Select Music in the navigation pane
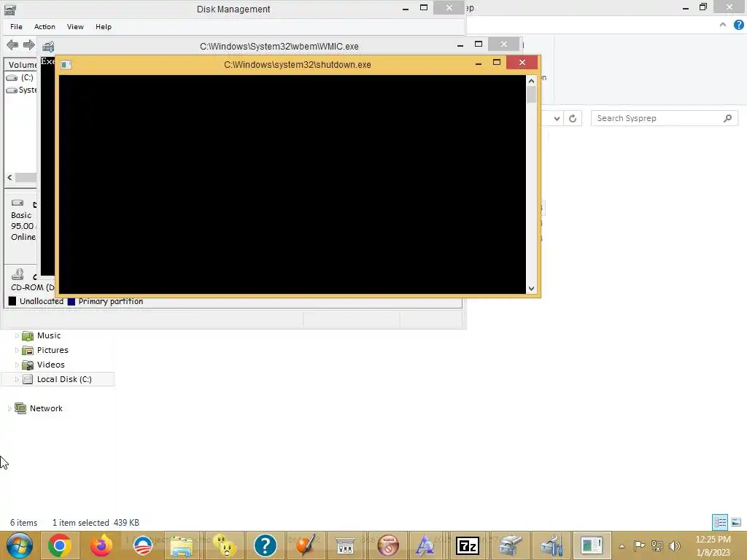 click(49, 335)
